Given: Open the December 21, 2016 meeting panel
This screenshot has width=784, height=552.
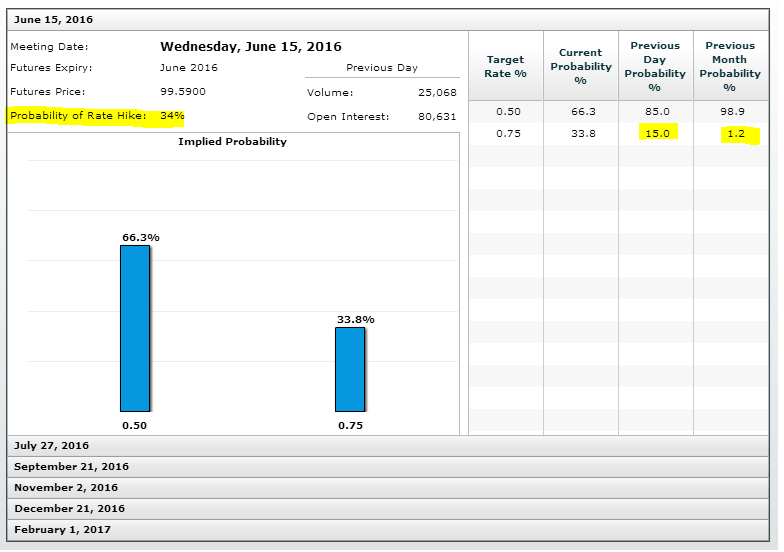Looking at the screenshot, I should click(69, 509).
